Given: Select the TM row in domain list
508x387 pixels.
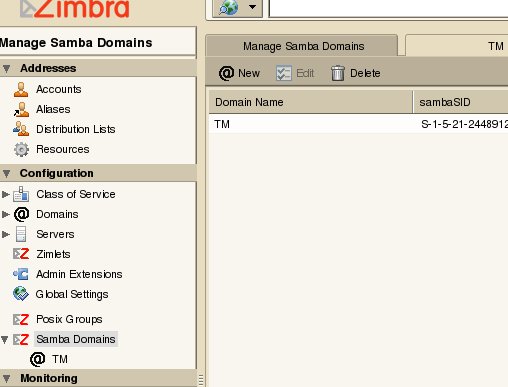Looking at the screenshot, I should coord(358,124).
